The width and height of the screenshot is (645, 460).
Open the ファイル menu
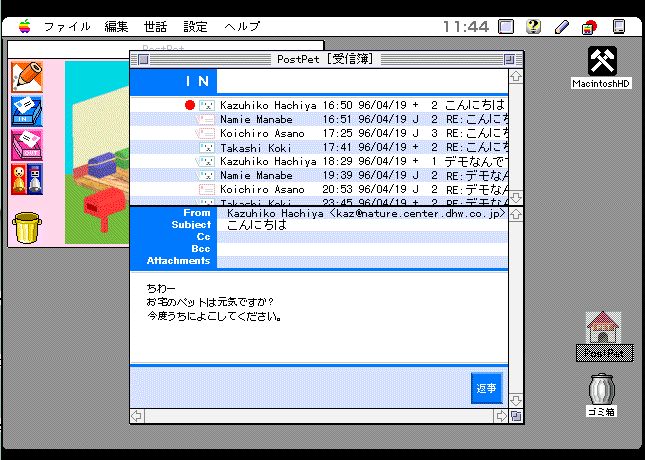67,27
